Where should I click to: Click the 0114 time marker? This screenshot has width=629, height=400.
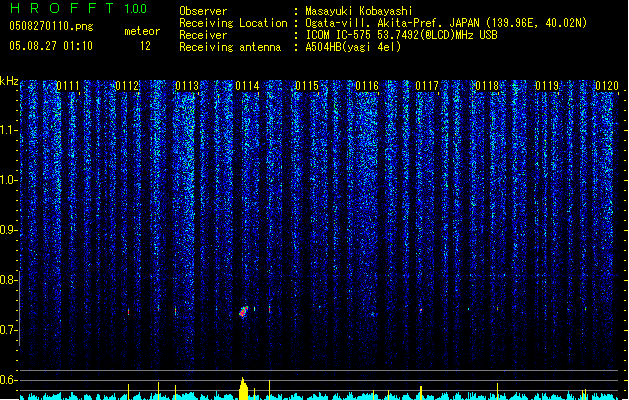pyautogui.click(x=247, y=86)
